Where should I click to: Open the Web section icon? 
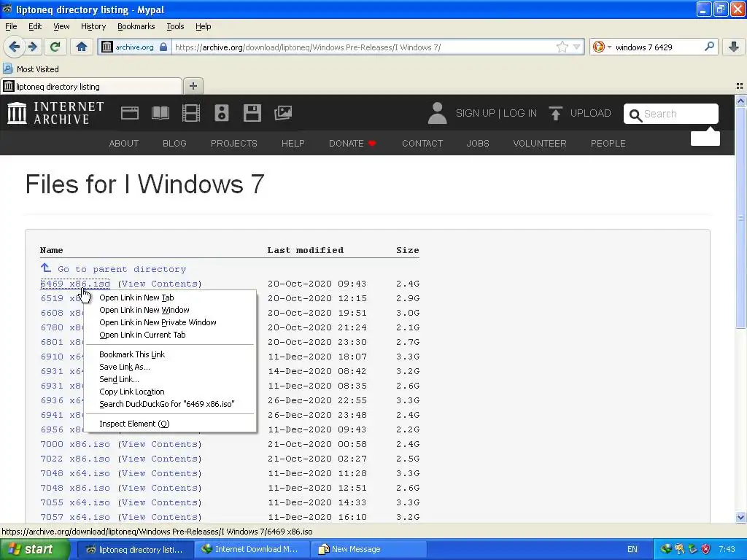coord(130,113)
